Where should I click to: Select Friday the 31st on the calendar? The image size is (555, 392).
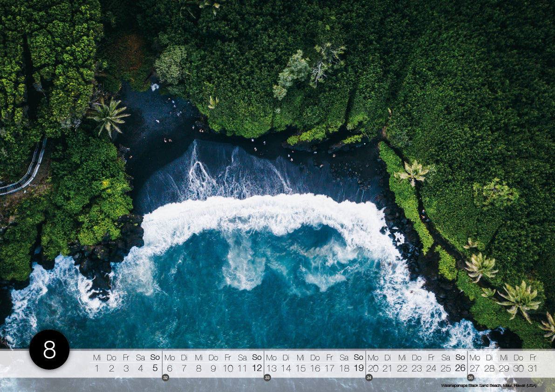[533, 368]
